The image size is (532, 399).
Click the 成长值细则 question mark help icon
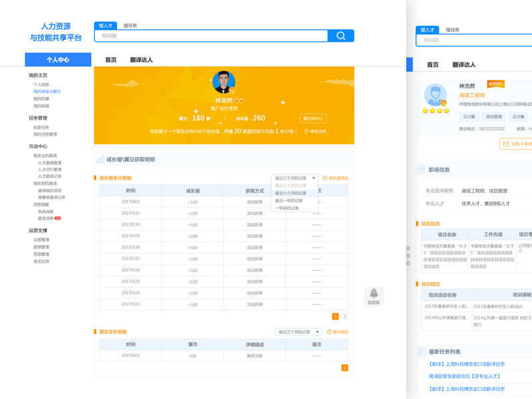point(325,178)
